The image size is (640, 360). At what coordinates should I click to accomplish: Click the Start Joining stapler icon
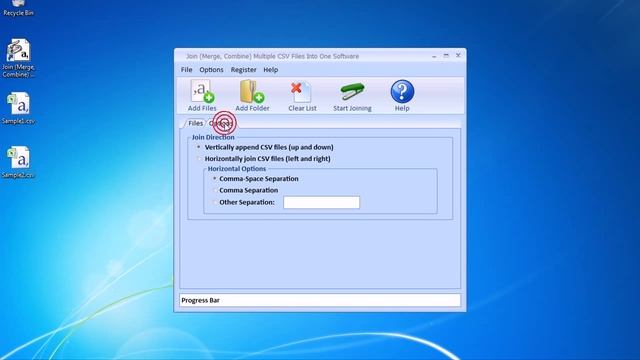pos(352,92)
